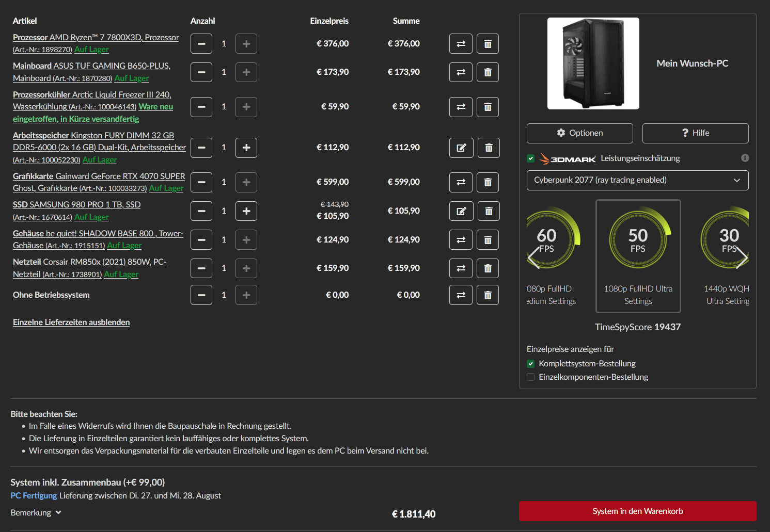Click the Ohne Betriebssystem link
This screenshot has width=770, height=532.
tap(51, 295)
